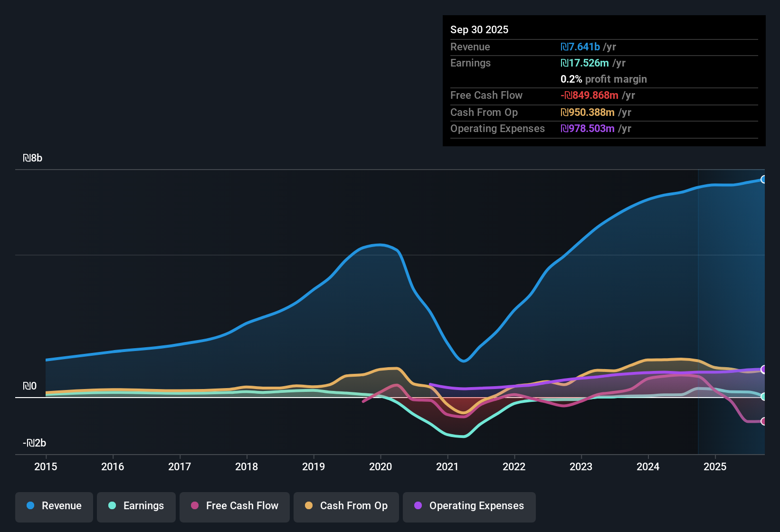This screenshot has width=780, height=532.
Task: Select the Revenue endpoint marker on the chart
Action: pos(764,180)
